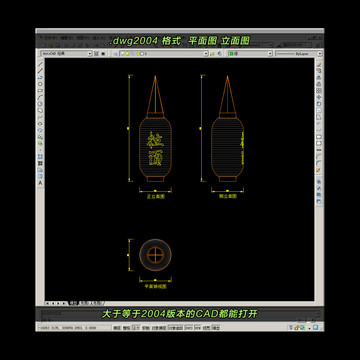The height and width of the screenshot is (360, 360).
Task: Click the Erase tool in modify toolbar
Action: pos(319,64)
